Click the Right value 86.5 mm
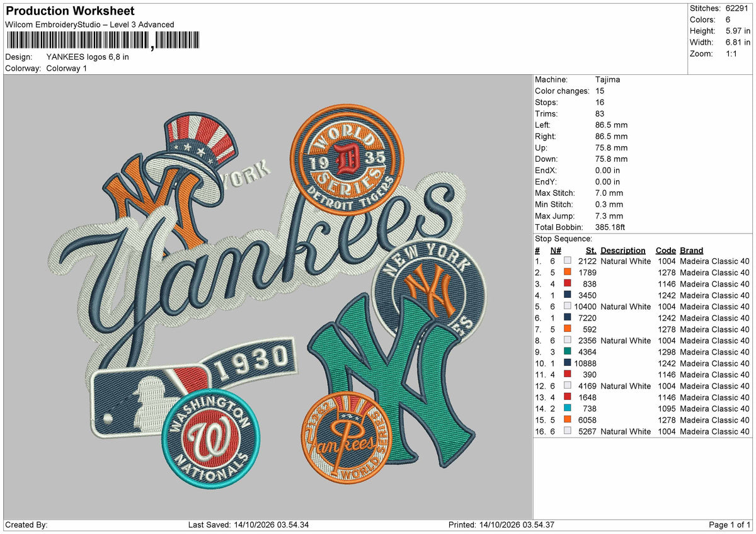The image size is (756, 534). tap(611, 136)
